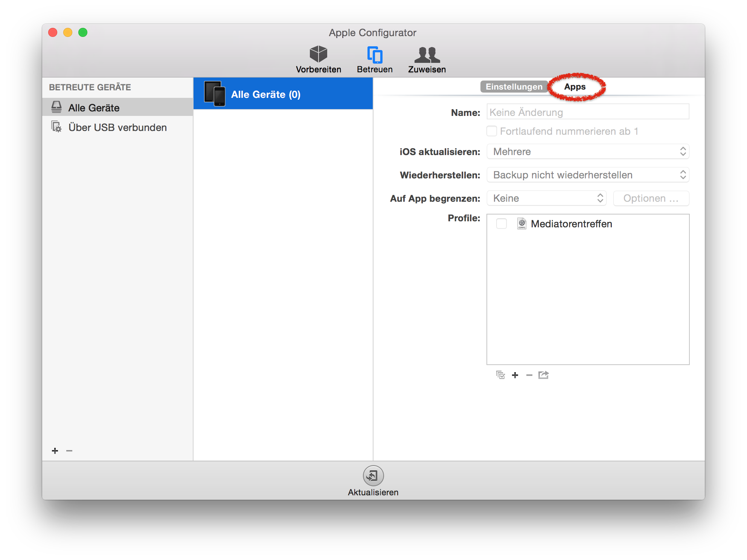Expand the Wiederherstellen backup dropdown

pos(587,175)
